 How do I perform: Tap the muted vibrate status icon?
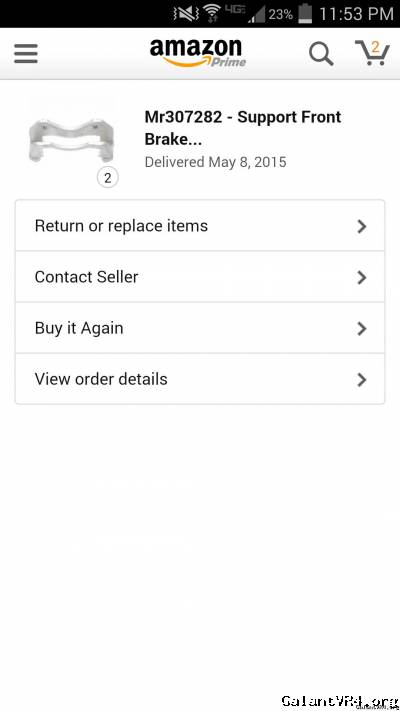point(186,14)
